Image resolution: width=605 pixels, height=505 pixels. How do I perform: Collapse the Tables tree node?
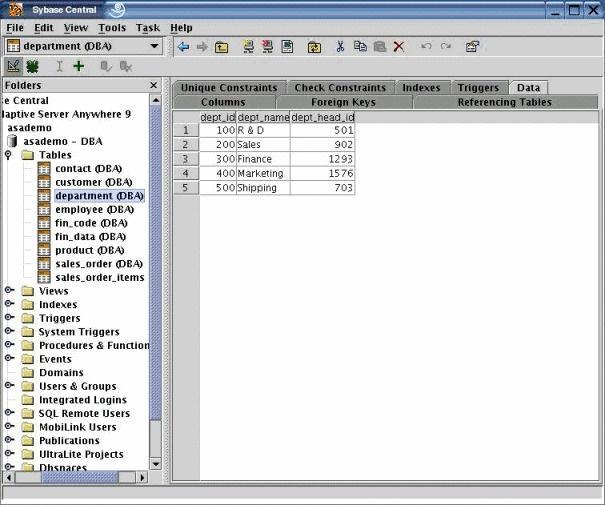point(9,155)
